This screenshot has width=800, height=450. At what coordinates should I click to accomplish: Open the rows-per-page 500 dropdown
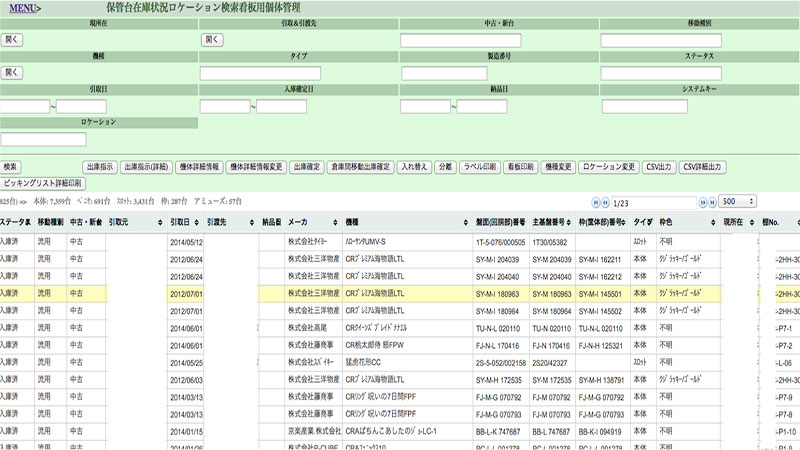tap(737, 202)
